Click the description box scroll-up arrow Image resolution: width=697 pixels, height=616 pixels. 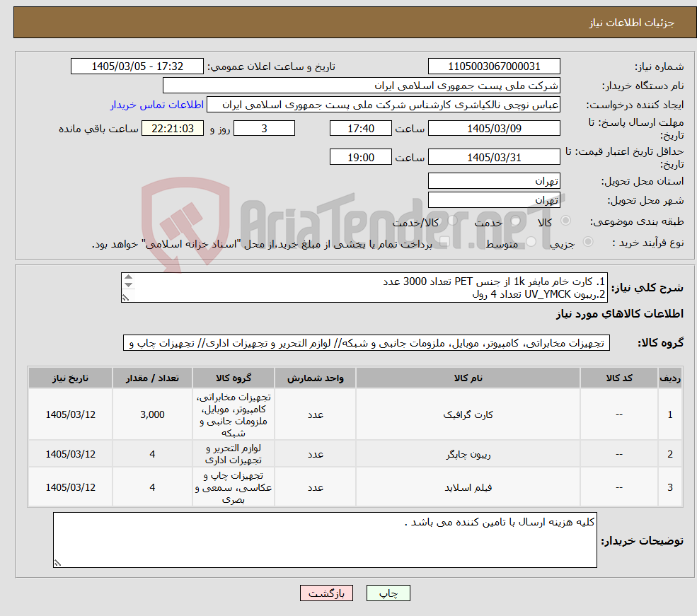pyautogui.click(x=129, y=277)
